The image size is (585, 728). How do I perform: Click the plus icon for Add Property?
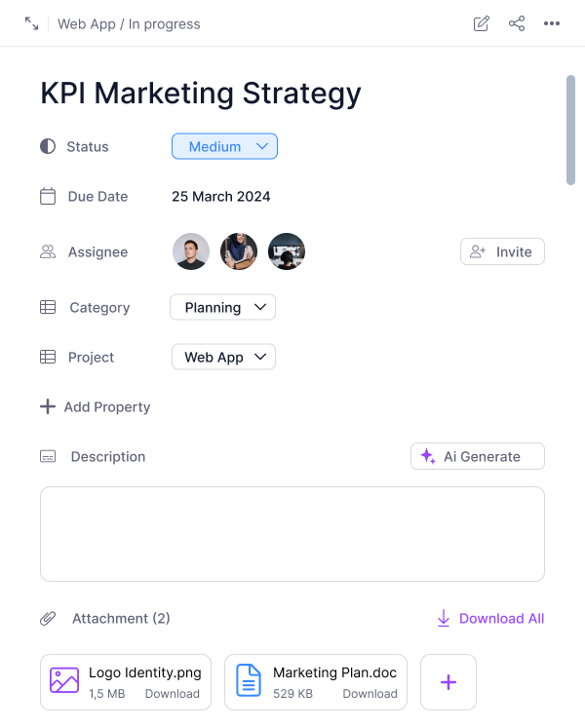coord(48,406)
